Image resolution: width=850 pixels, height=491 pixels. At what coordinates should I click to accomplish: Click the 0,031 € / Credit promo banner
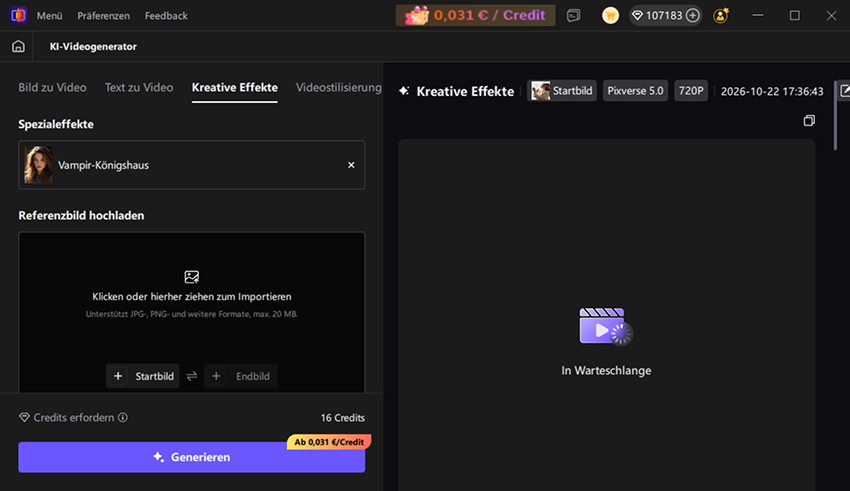click(x=475, y=15)
